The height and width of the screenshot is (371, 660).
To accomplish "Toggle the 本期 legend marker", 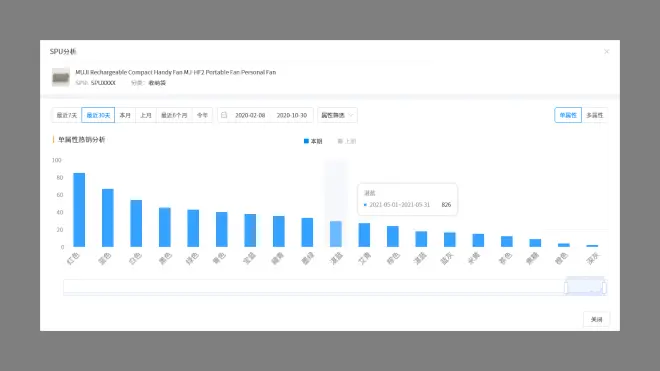I will 306,141.
